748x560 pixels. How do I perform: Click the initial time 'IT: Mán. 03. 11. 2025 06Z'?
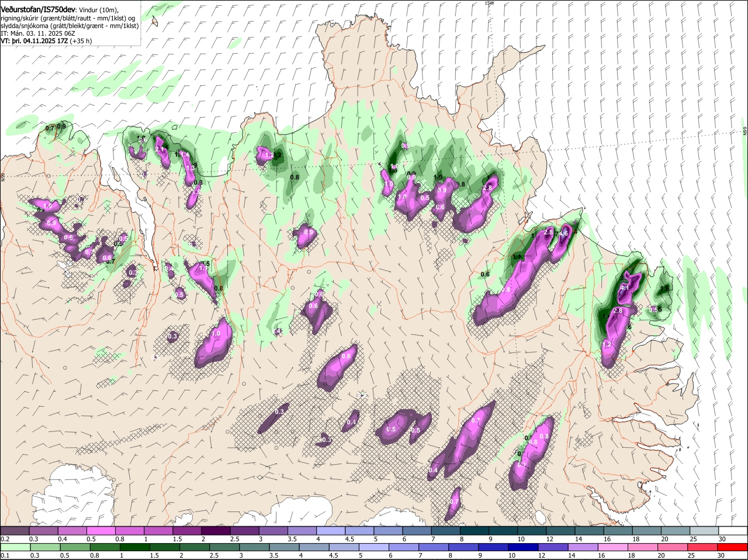click(x=37, y=34)
